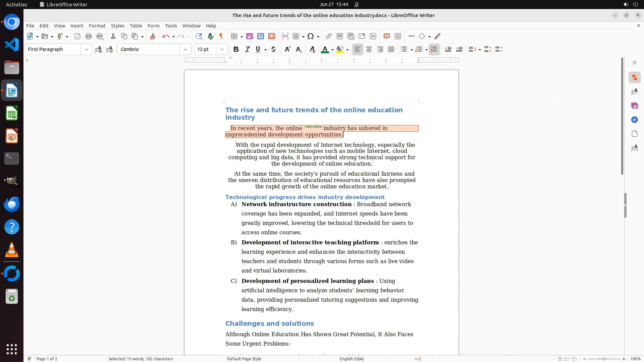The height and width of the screenshot is (362, 644).
Task: Open the font size dropdown
Action: 222,49
